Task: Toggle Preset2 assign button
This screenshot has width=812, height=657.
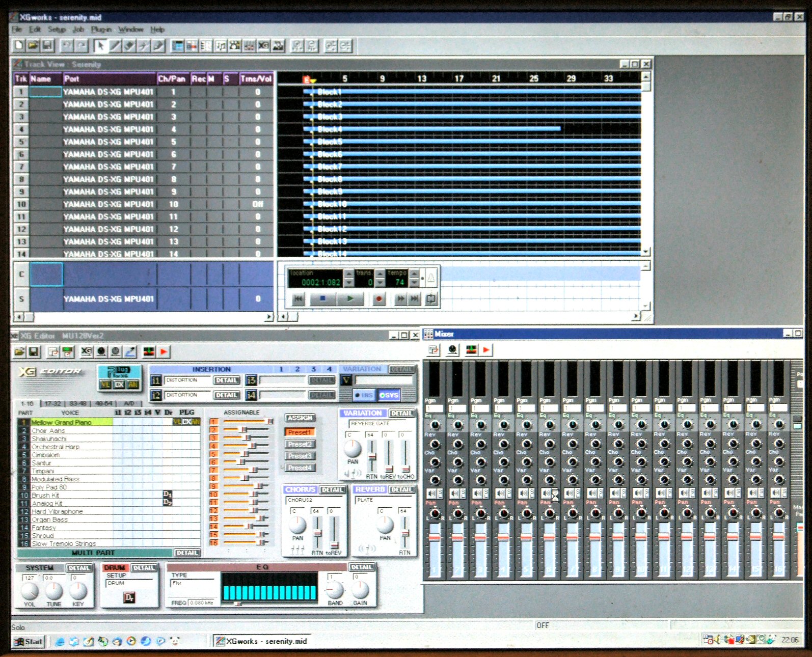Action: tap(300, 444)
